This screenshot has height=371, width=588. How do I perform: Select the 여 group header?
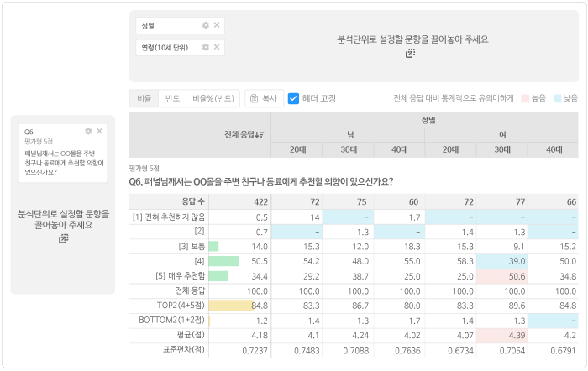click(501, 135)
